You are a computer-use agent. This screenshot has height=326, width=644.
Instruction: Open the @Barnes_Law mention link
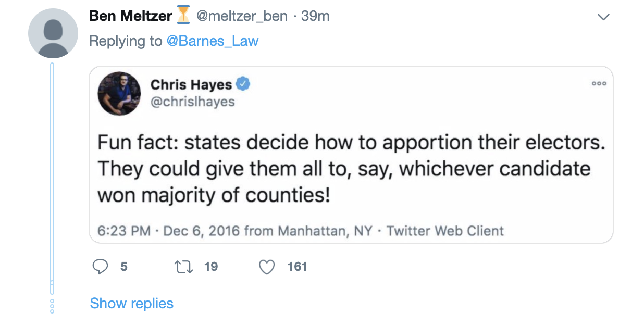pyautogui.click(x=213, y=41)
